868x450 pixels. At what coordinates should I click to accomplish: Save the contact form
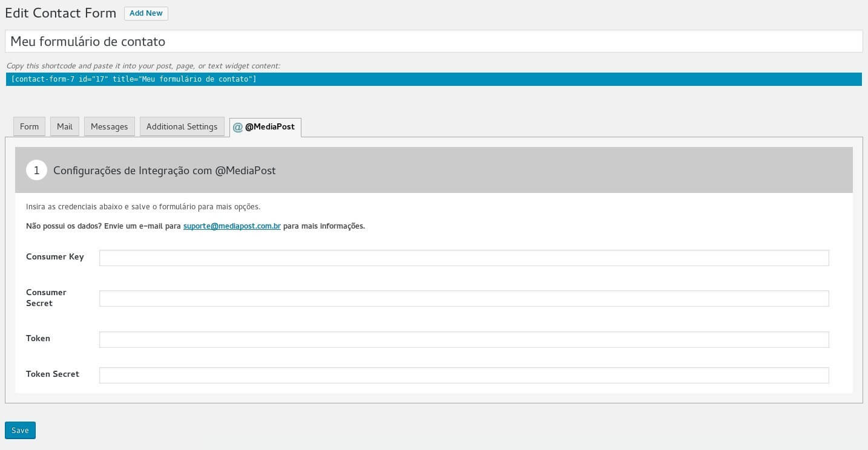coord(20,430)
